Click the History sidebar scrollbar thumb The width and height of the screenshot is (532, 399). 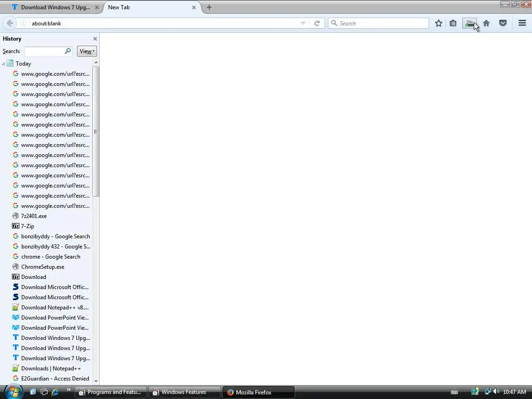(x=96, y=132)
